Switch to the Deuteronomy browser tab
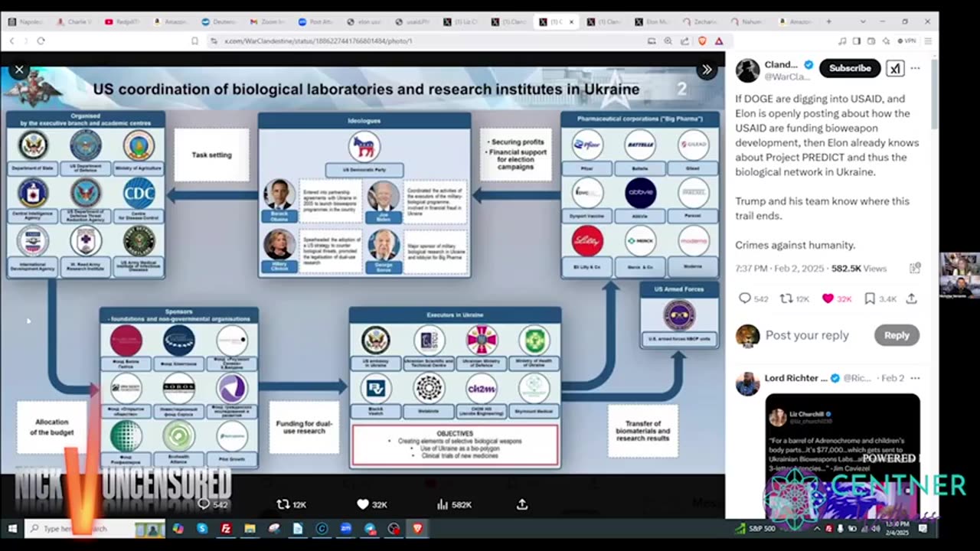This screenshot has height=551, width=980. [x=220, y=21]
